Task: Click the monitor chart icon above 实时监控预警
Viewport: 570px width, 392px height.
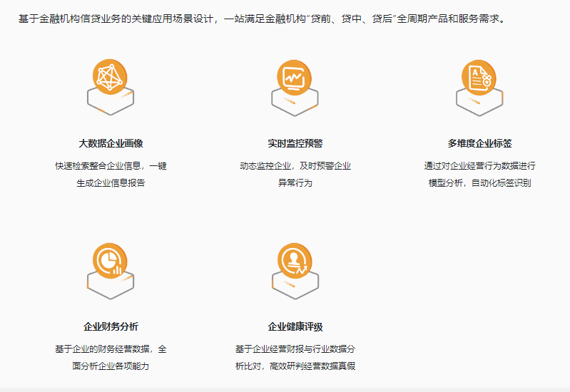Action: (295, 88)
